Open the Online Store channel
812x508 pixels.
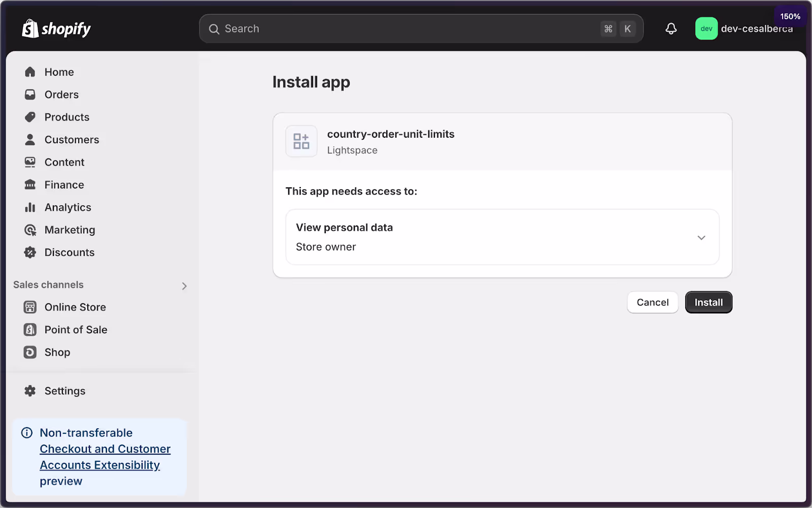(75, 307)
